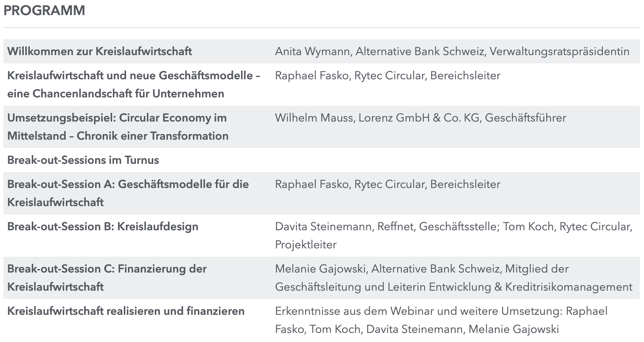Click "Tom Koch, Rytec Circular" in Session B row
This screenshot has height=342, width=644.
coord(567,226)
